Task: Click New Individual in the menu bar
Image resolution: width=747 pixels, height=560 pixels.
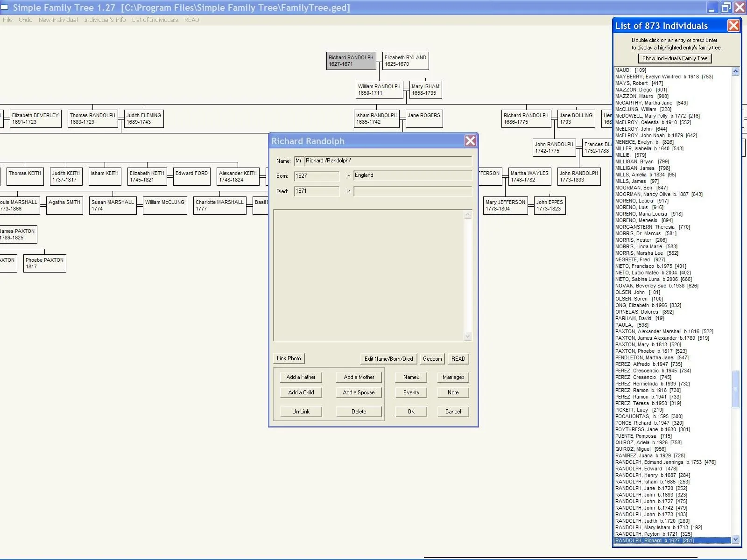Action: tap(58, 20)
